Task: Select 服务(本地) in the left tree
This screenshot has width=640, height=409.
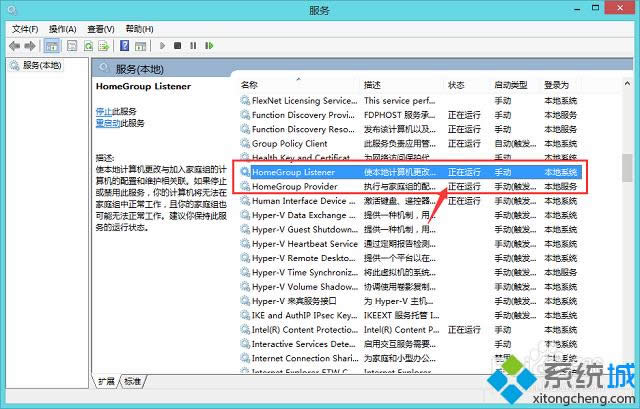Action: [40, 66]
